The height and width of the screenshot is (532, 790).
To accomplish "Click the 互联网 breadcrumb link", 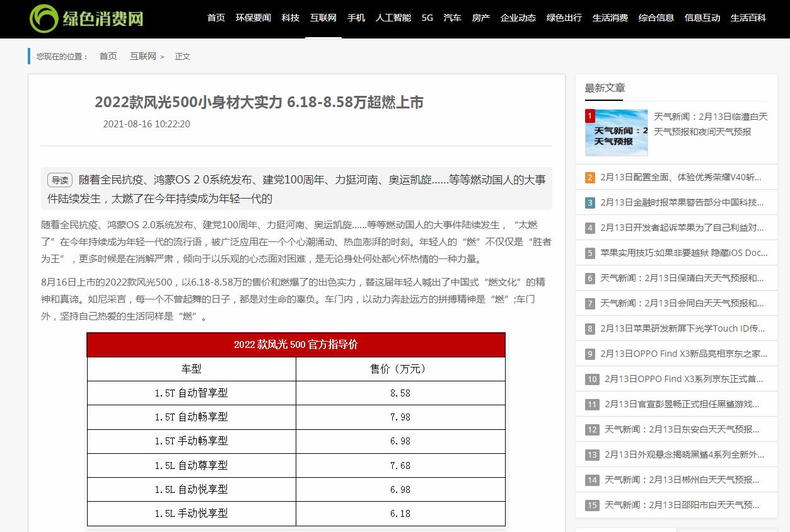I will [143, 56].
